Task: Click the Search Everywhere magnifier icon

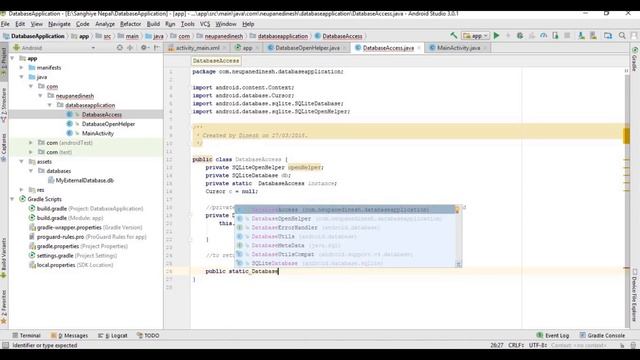Action: pyautogui.click(x=622, y=36)
